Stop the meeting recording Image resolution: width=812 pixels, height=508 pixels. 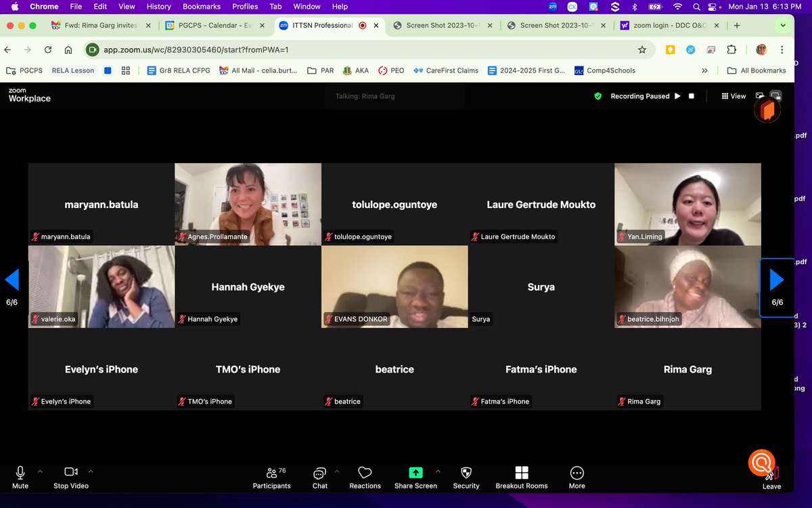(x=692, y=96)
